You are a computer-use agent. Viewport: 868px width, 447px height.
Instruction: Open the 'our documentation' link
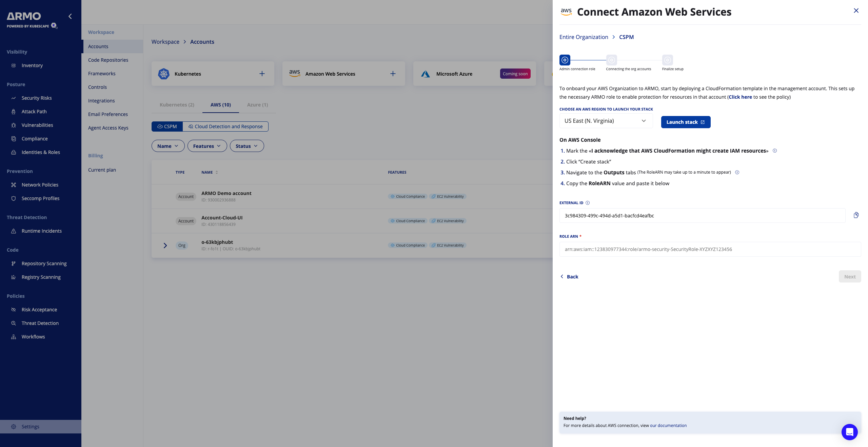(668, 426)
